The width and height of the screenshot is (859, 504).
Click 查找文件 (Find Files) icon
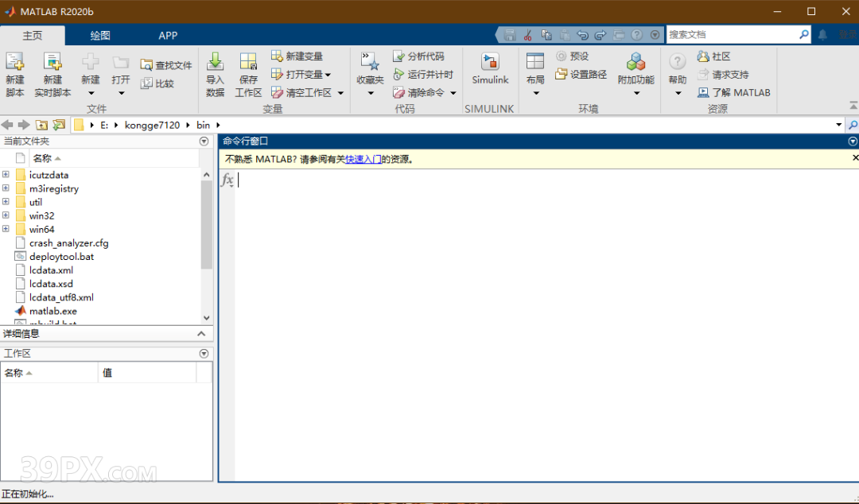tap(146, 65)
